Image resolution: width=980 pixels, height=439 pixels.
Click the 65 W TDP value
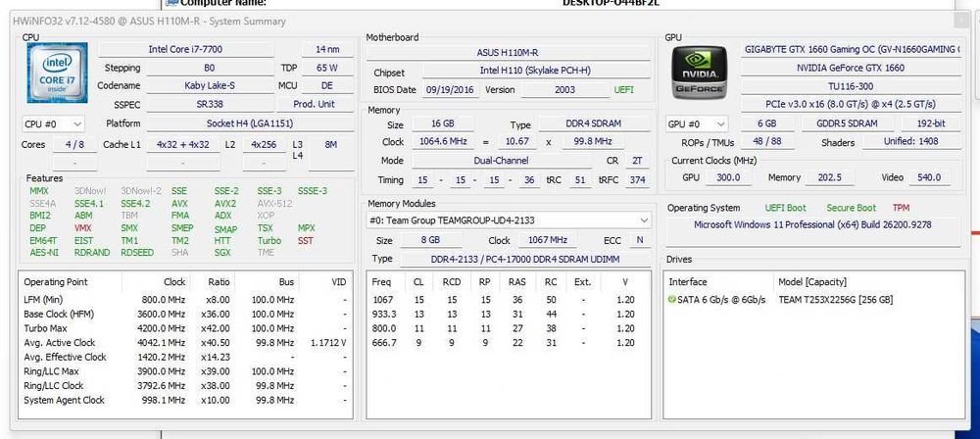pyautogui.click(x=327, y=68)
